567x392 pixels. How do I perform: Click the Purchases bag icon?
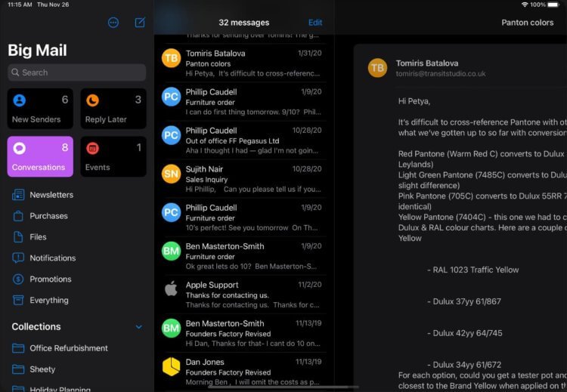[x=18, y=216]
